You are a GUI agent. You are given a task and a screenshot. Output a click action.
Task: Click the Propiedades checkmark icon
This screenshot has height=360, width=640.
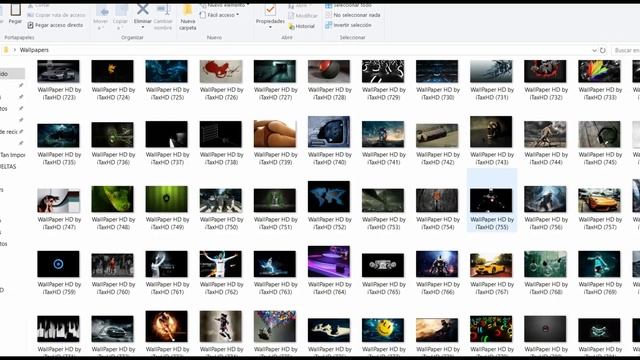click(x=270, y=9)
